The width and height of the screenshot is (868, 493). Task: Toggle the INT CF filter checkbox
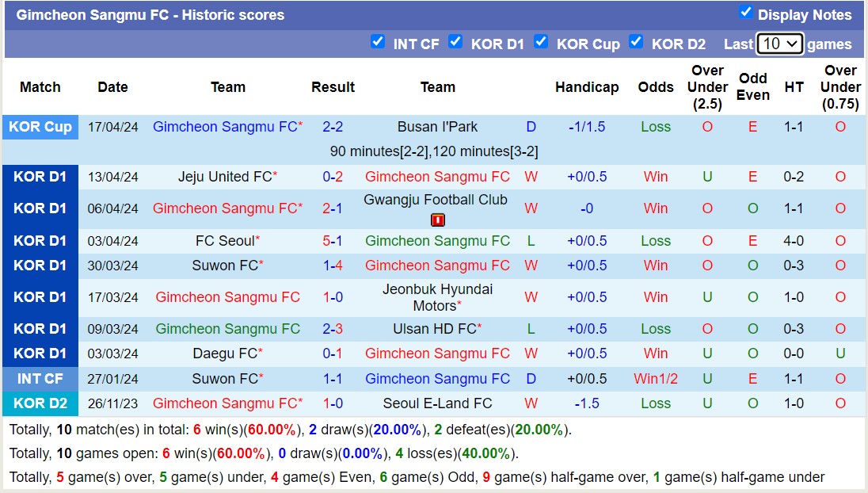pyautogui.click(x=378, y=43)
